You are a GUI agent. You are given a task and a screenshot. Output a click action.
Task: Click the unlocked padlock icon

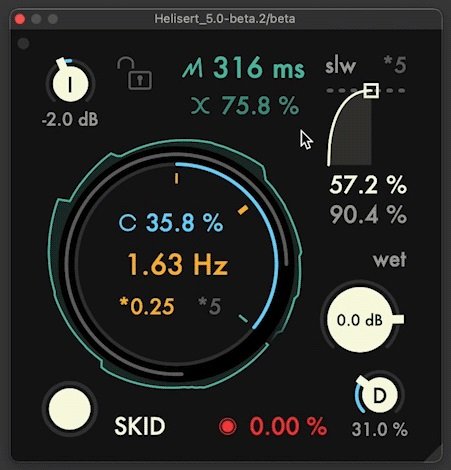[134, 73]
